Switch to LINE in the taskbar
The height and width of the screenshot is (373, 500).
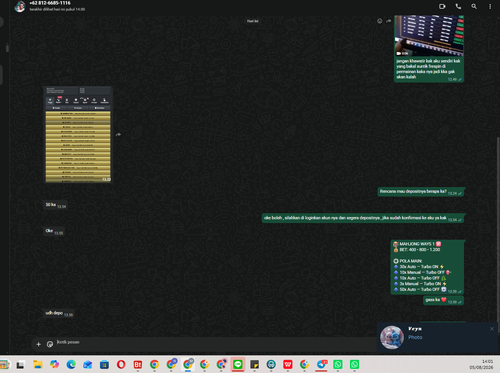[x=238, y=364]
